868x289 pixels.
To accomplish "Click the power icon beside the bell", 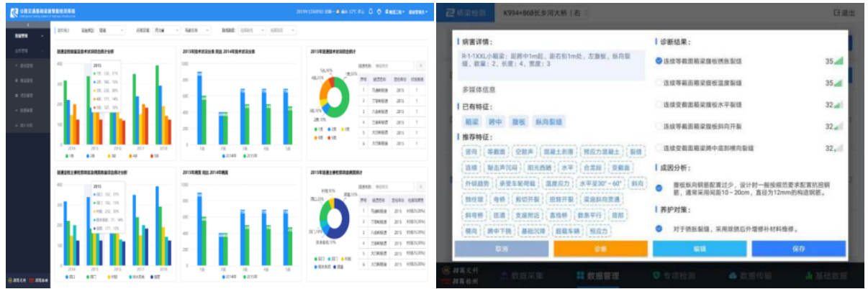I will [x=379, y=12].
